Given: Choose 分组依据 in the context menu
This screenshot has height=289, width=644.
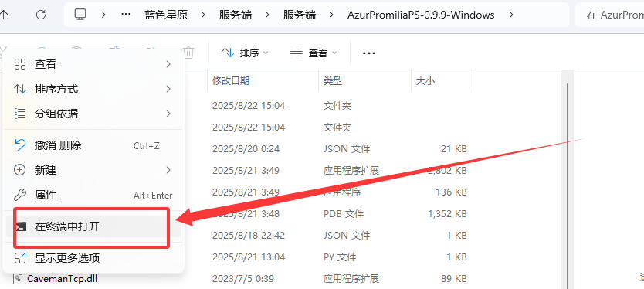Looking at the screenshot, I should [93, 114].
